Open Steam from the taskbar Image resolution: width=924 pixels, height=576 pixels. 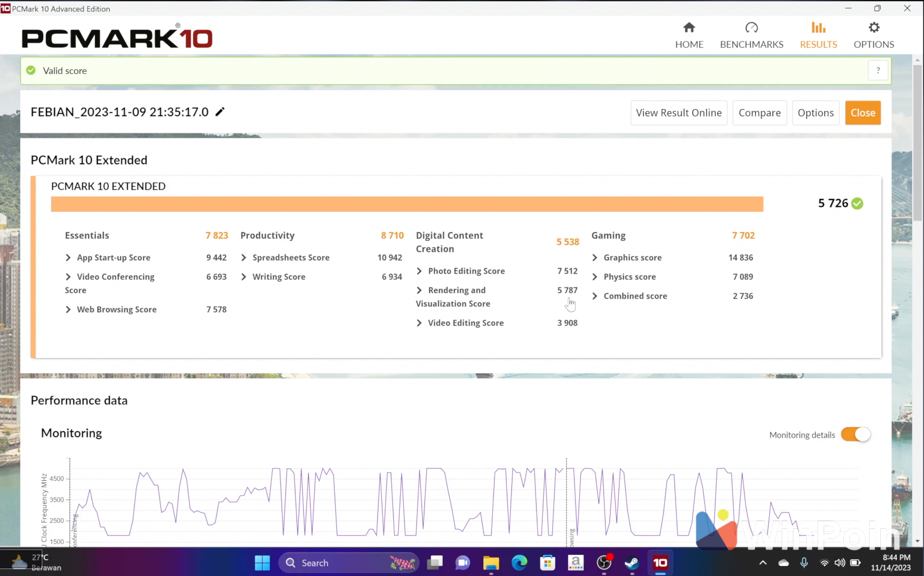coord(632,563)
